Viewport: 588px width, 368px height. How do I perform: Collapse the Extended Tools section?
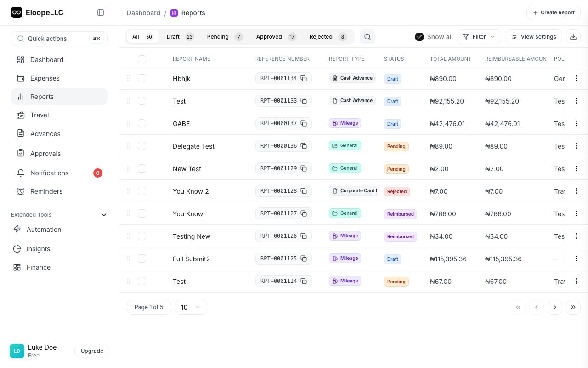point(104,214)
